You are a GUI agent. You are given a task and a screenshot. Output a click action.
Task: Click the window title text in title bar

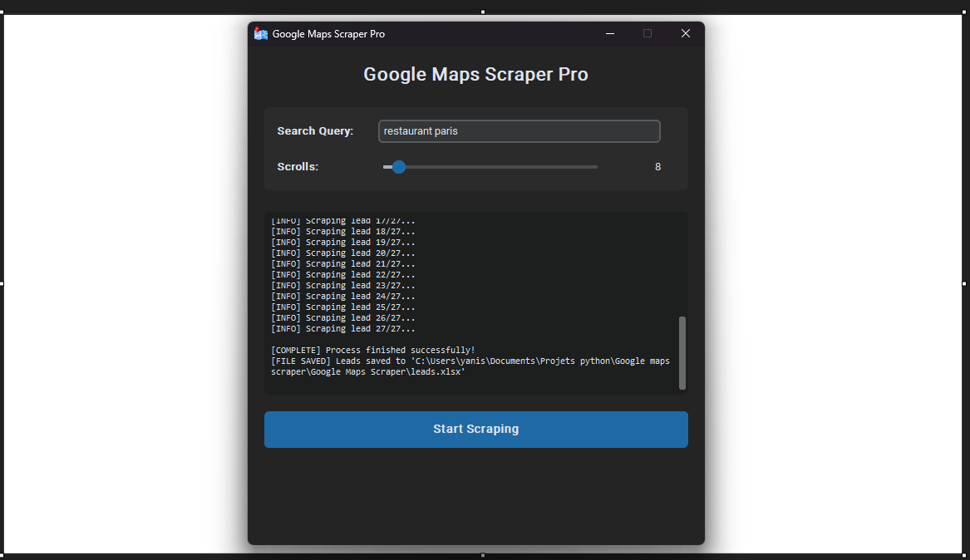tap(328, 34)
